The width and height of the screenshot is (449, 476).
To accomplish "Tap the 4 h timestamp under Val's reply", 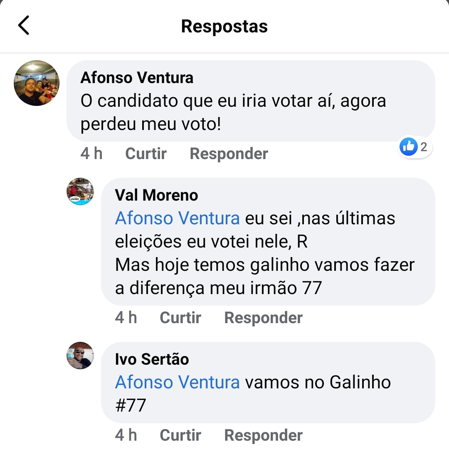I will (126, 318).
